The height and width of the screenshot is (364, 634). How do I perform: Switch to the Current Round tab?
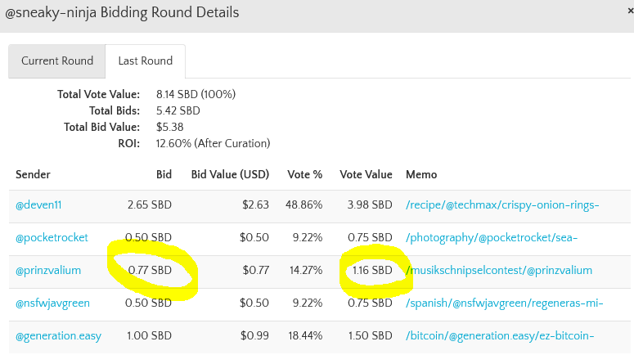(57, 61)
